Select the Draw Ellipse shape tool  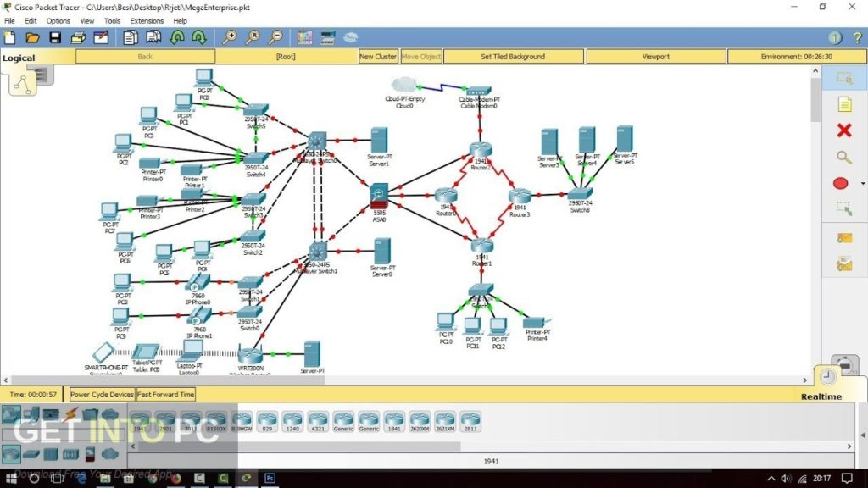(x=840, y=183)
